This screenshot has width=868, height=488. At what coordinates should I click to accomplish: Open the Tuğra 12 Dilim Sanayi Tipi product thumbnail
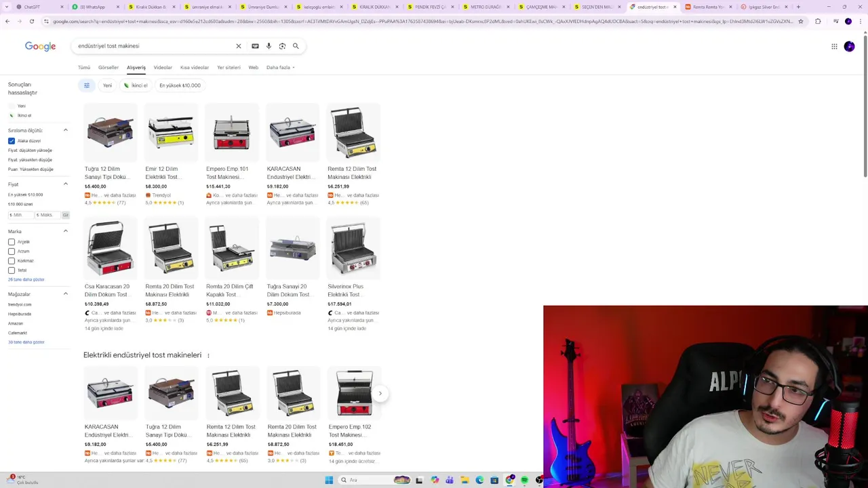[110, 132]
